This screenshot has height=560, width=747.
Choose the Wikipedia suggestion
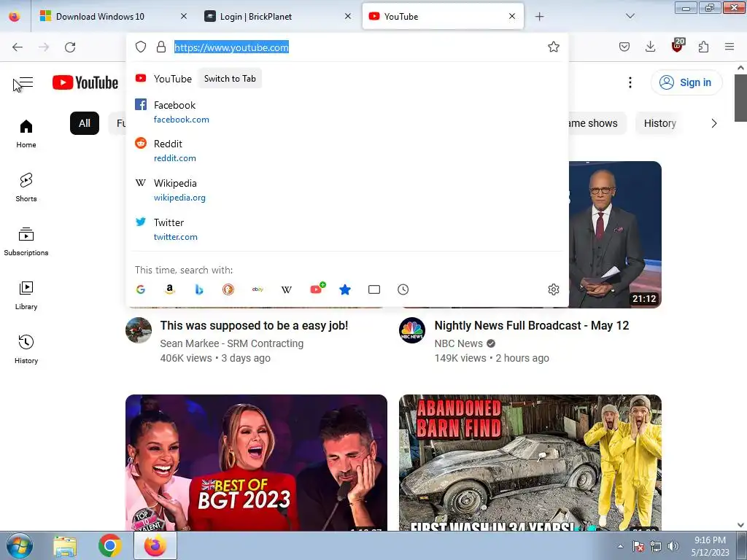point(347,190)
